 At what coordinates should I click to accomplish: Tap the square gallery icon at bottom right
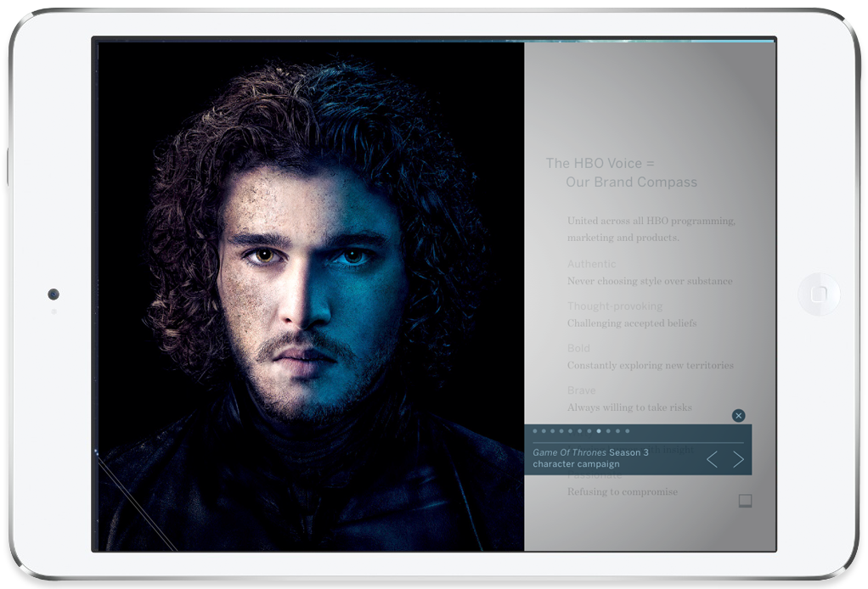coord(745,501)
